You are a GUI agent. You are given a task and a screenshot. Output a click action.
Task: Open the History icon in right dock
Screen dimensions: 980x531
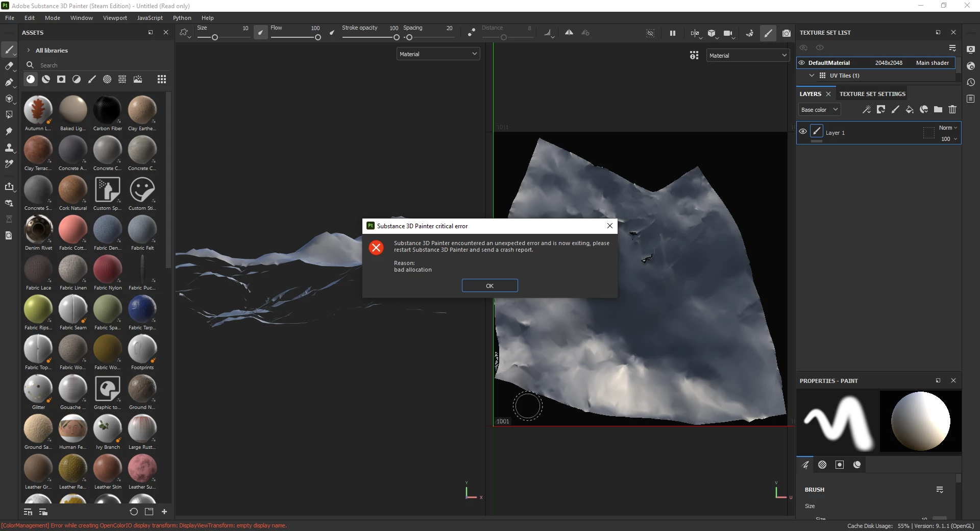pos(971,82)
